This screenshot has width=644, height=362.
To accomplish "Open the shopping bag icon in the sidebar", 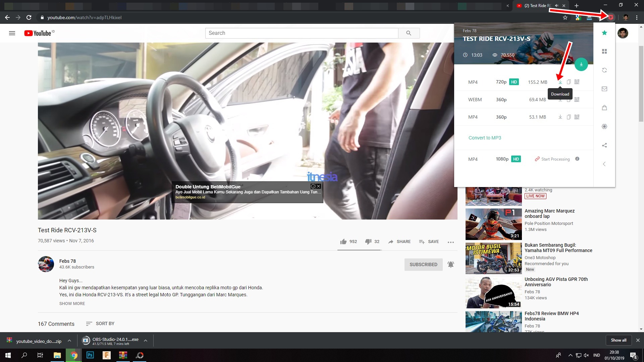I will point(604,108).
